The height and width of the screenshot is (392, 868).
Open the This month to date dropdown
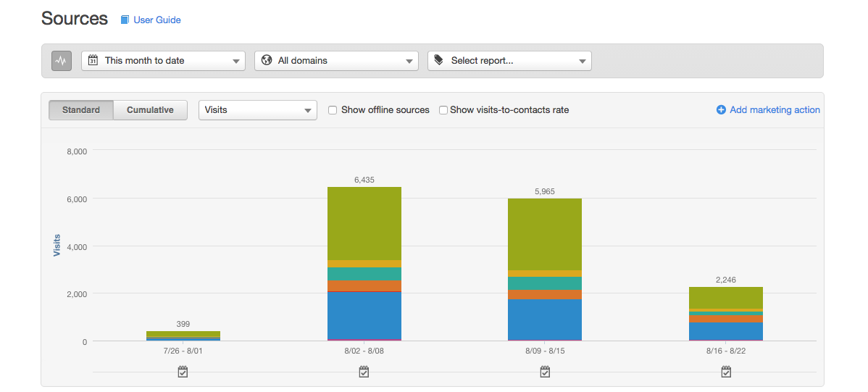click(x=164, y=61)
